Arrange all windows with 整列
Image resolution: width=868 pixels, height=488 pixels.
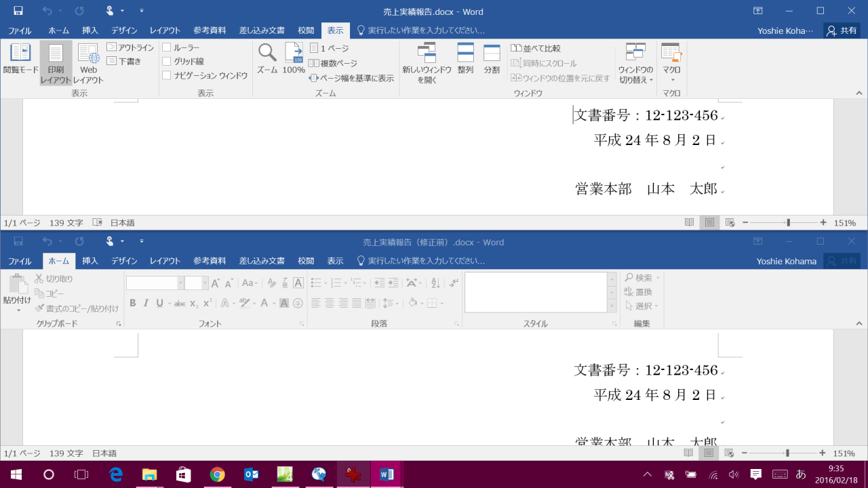(x=465, y=59)
